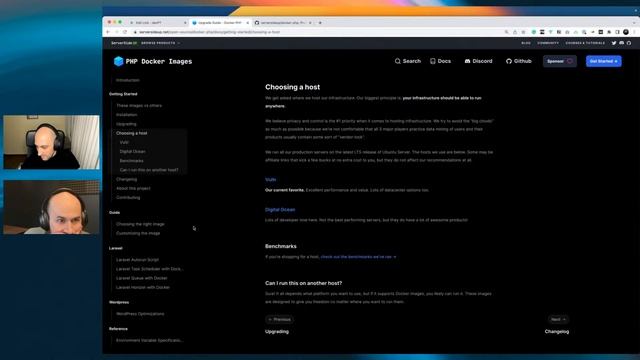Open the Discord link in header navigation
Screen dimensions: 640x360
coord(478,61)
